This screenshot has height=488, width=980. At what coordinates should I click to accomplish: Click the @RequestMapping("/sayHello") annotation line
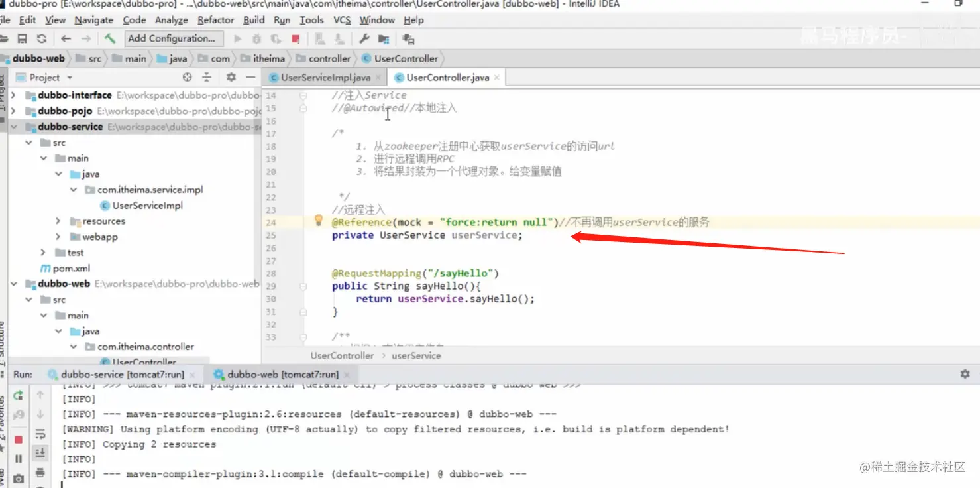coord(415,273)
